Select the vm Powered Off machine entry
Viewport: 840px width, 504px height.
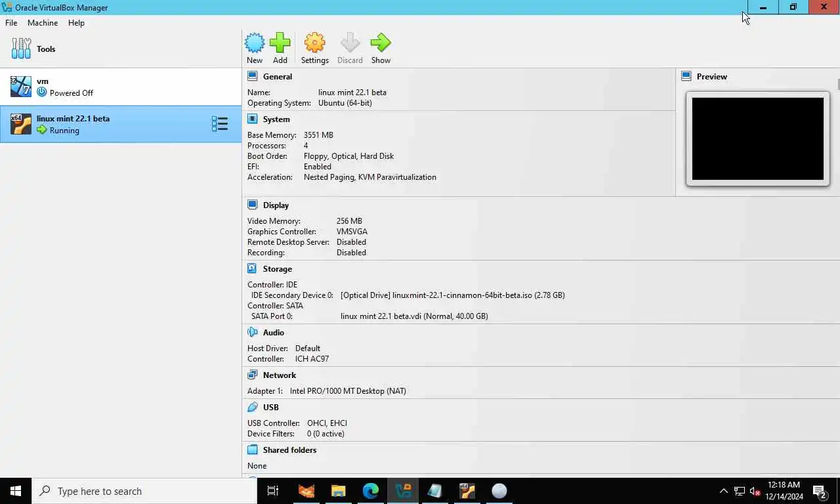[x=121, y=87]
